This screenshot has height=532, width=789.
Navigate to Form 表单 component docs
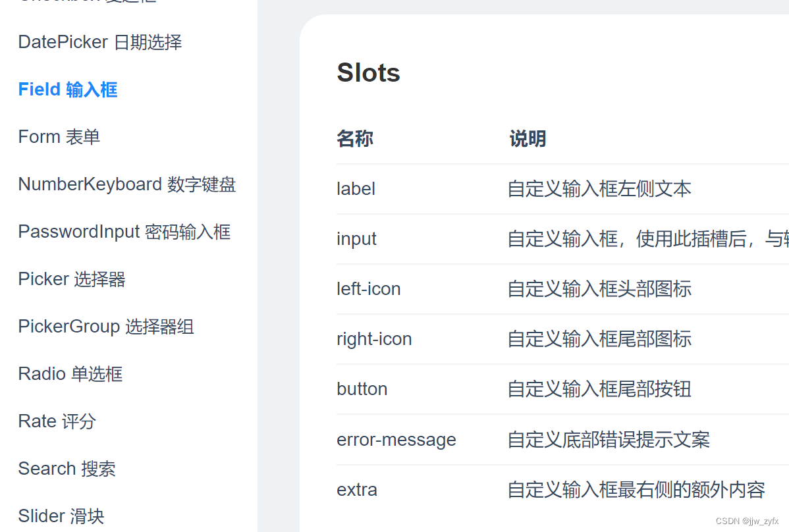tap(59, 136)
